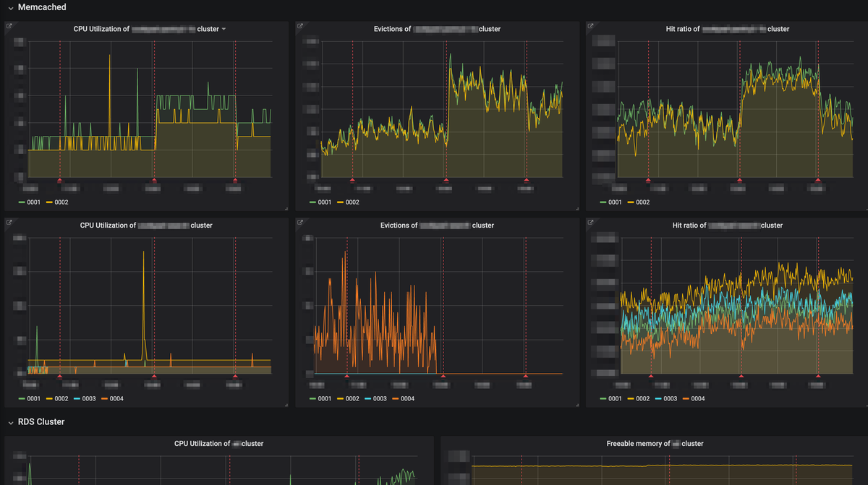The height and width of the screenshot is (485, 868).
Task: Open link icon on top Hit ratio panel
Action: tap(591, 26)
